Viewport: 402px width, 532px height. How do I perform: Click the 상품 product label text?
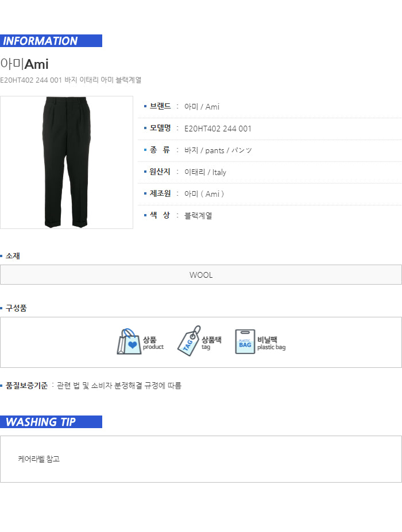tap(153, 343)
